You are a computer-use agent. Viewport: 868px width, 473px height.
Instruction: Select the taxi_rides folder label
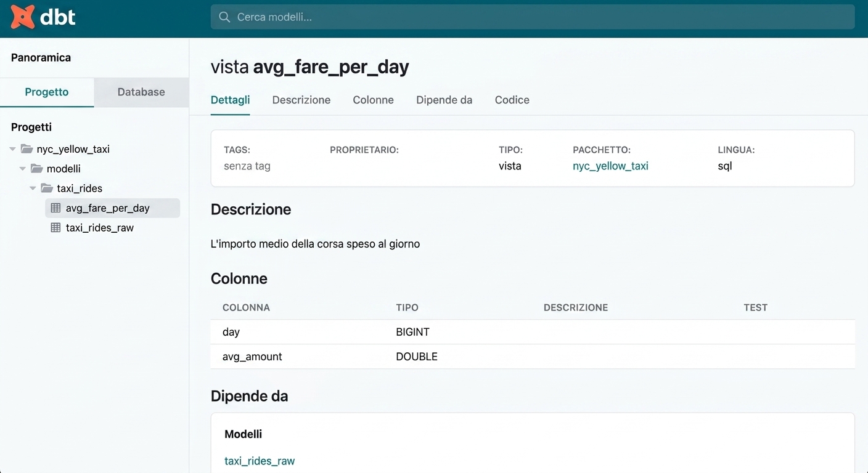point(80,188)
